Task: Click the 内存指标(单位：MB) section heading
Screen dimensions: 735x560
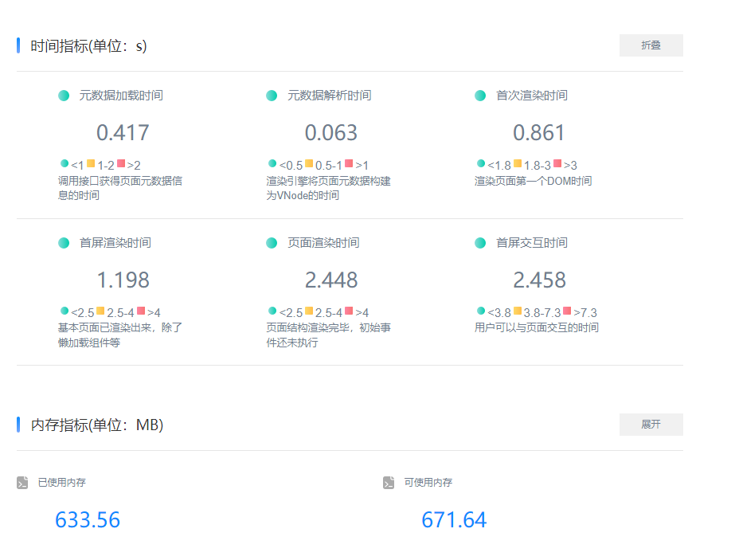Action: (x=97, y=425)
